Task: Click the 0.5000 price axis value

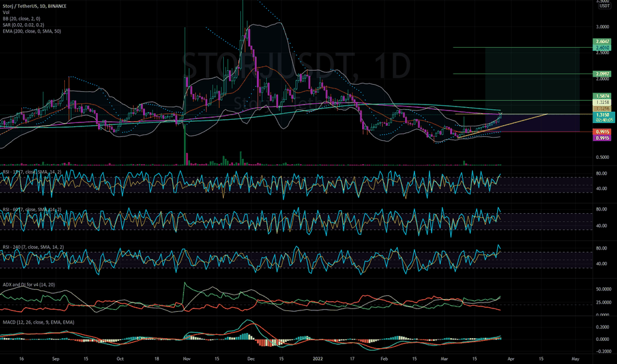Action: [602, 158]
